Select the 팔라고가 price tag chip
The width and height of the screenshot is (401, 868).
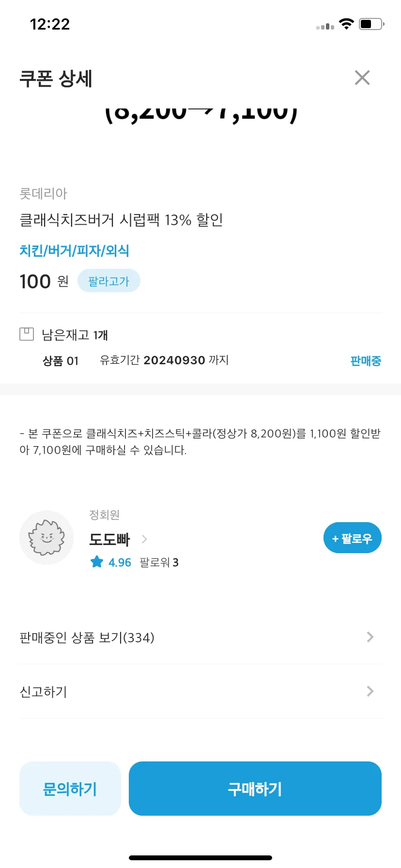tap(108, 281)
